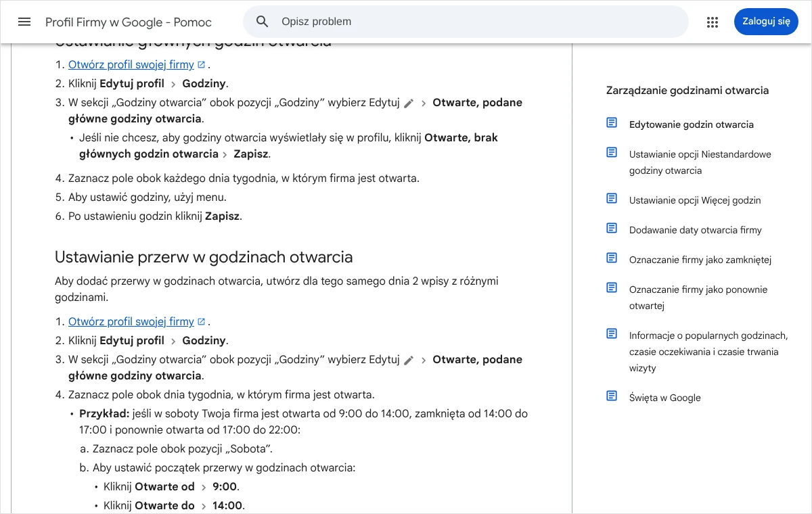Open first Otwórz profil swojej firmy link
The height and width of the screenshot is (514, 812).
pos(131,65)
